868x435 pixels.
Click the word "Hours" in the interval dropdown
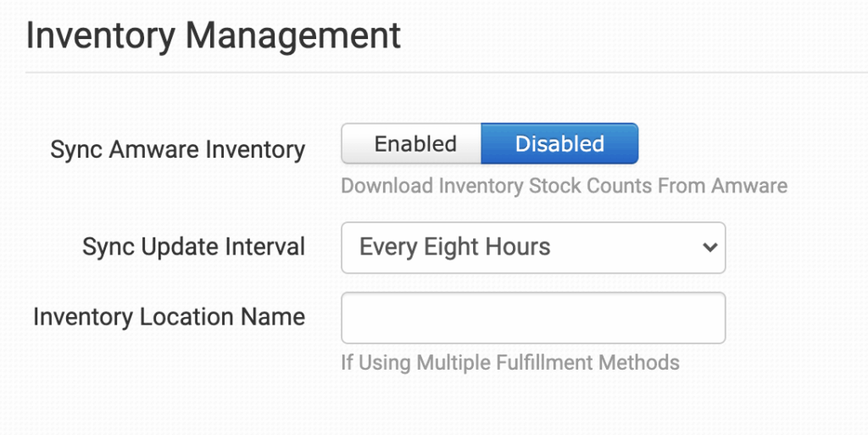click(x=517, y=248)
